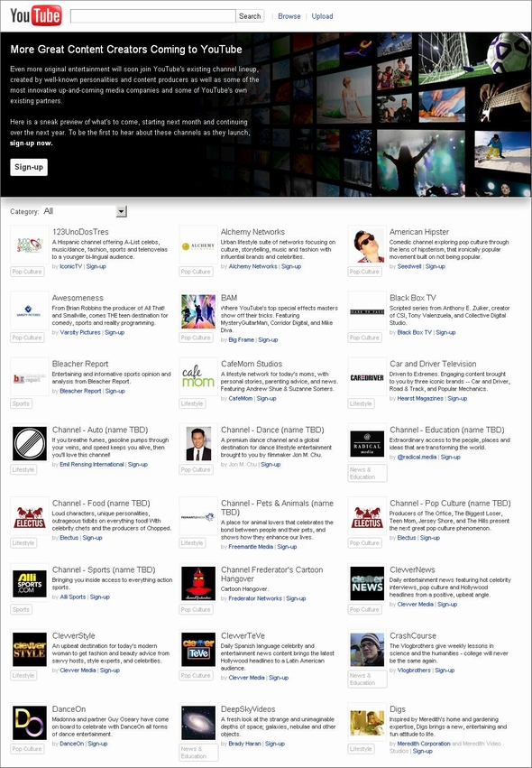Click the Lifestyle tag under CafeMom Studios
The image size is (532, 768).
tap(192, 404)
